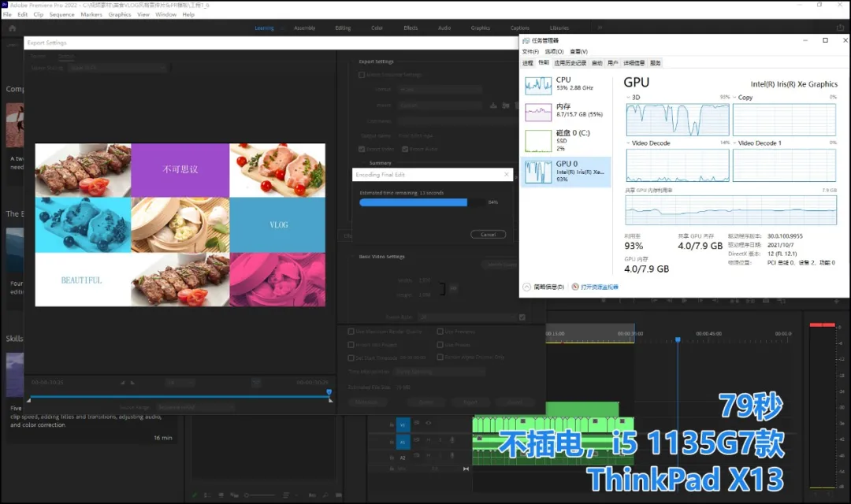This screenshot has height=504, width=851.
Task: Open the Preset dropdown in Export Settings
Action: 440,106
